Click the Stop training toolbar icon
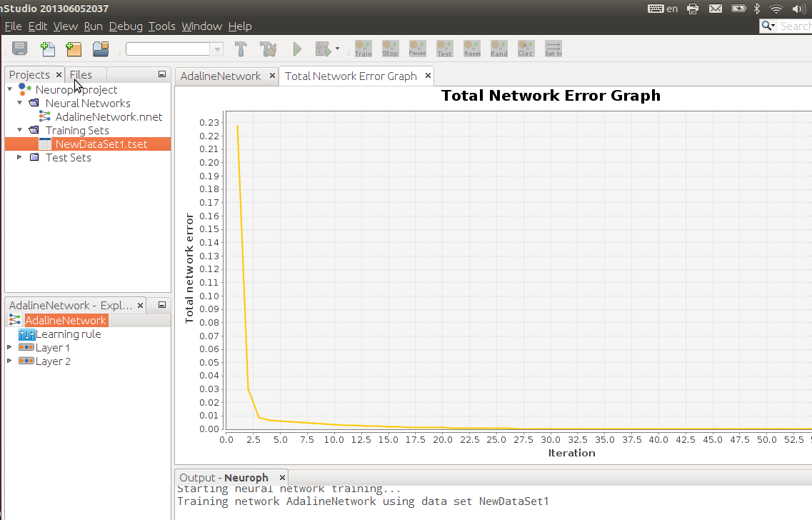The width and height of the screenshot is (812, 520). (390, 49)
